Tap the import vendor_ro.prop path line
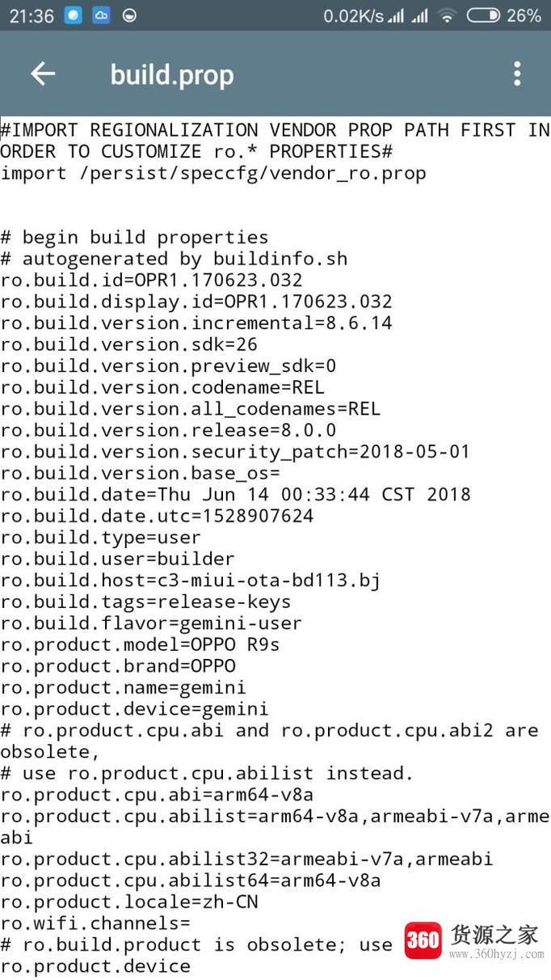This screenshot has width=551, height=980. [x=213, y=173]
